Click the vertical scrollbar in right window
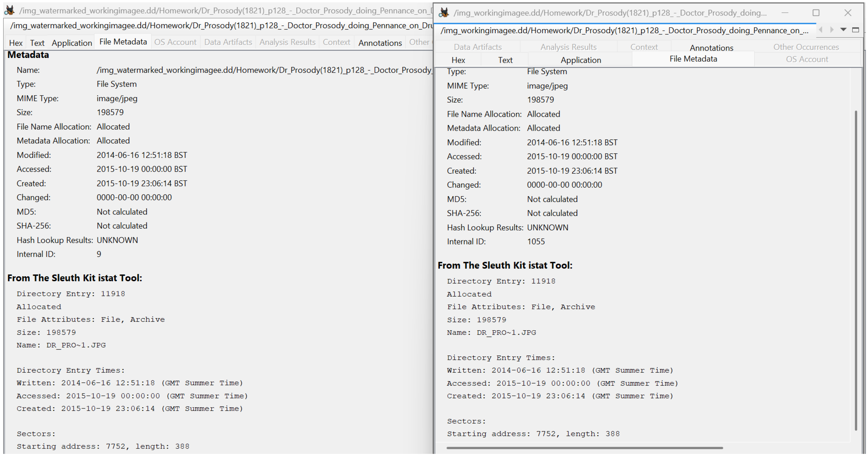Screen dimensions: 868x456 click(856, 270)
